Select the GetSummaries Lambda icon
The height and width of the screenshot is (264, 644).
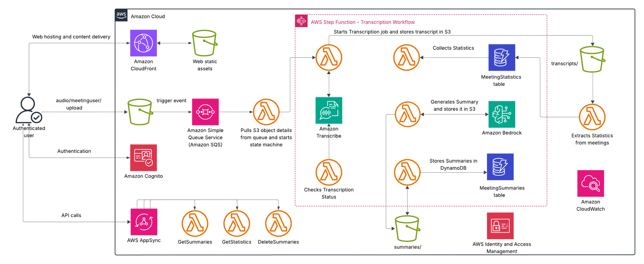pos(195,224)
